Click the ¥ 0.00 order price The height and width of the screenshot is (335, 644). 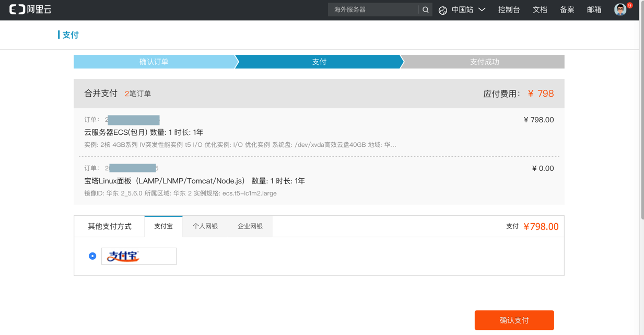click(x=543, y=168)
